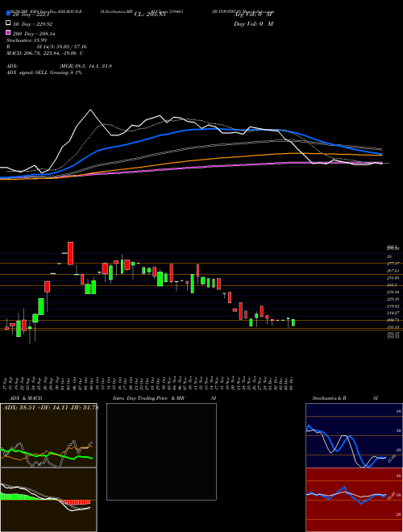Select the '200 Day = 208.14' label
The height and width of the screenshot is (532, 403).
(35, 34)
